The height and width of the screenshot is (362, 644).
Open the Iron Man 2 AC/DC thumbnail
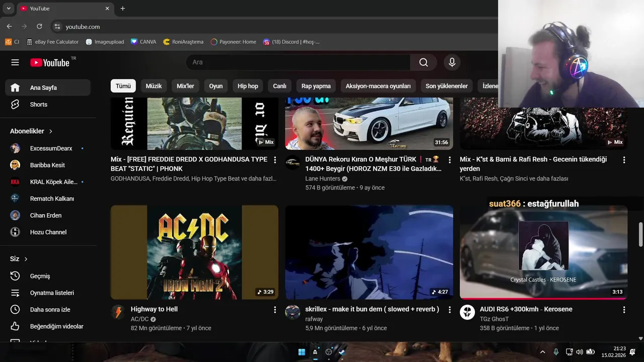coord(194,252)
